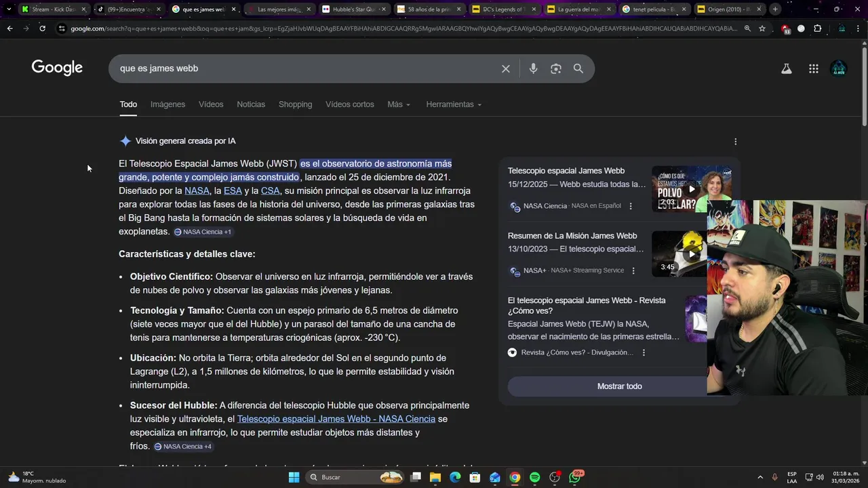The height and width of the screenshot is (488, 868).
Task: Open the OBS icon on the taskbar
Action: point(555,477)
